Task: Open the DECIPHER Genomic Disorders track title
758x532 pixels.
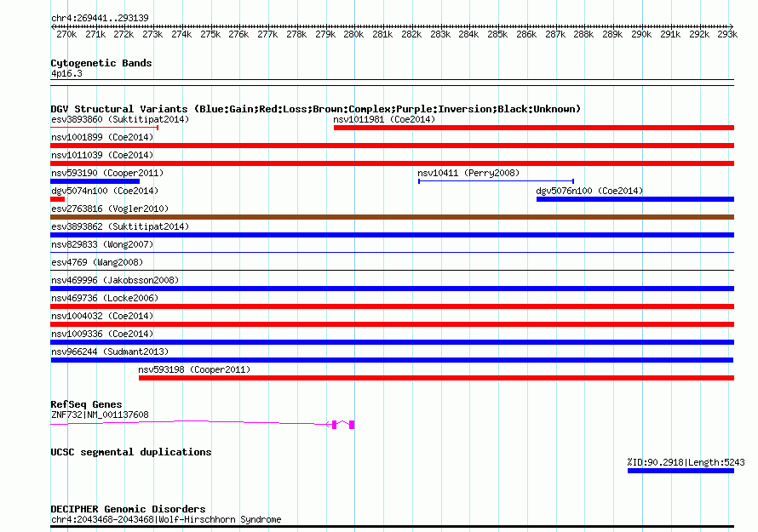Action: 128,509
